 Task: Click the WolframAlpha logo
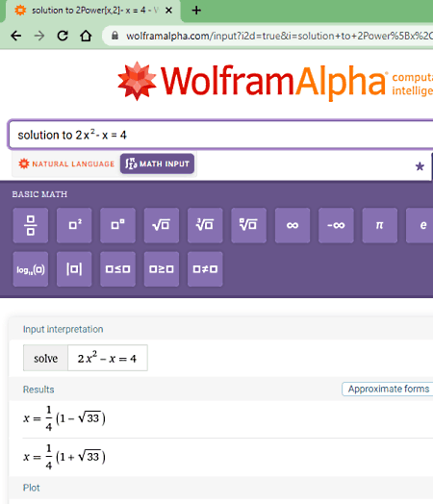(252, 82)
